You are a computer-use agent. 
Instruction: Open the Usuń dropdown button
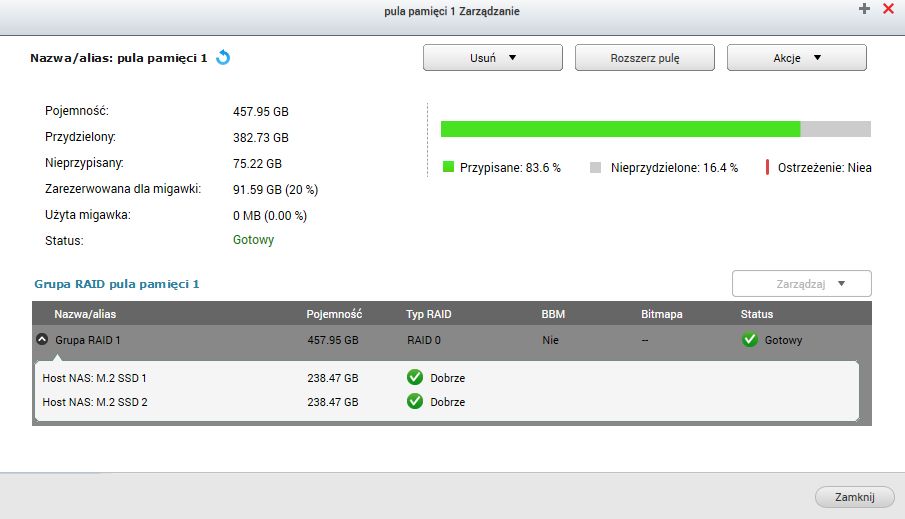493,58
